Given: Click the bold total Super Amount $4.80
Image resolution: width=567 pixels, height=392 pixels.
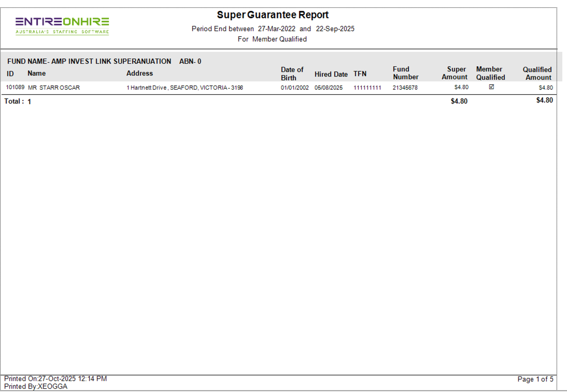Looking at the screenshot, I should click(459, 101).
